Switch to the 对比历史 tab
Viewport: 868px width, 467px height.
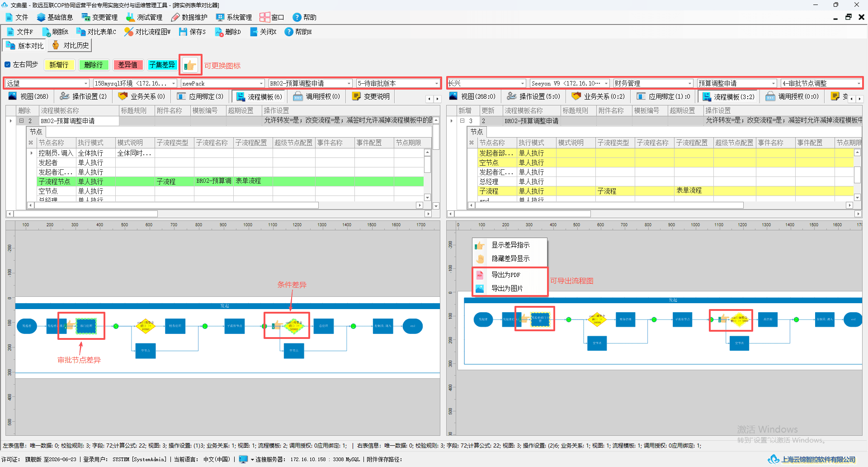(x=70, y=45)
